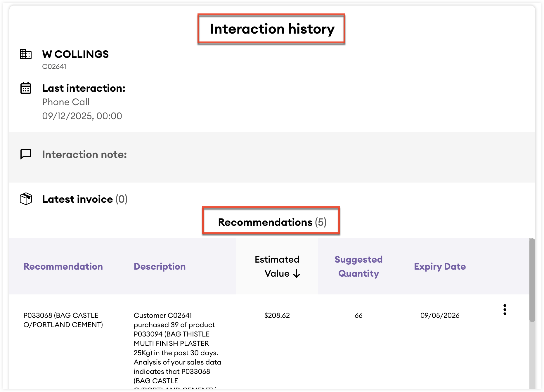The width and height of the screenshot is (544, 392).
Task: Sort by the Suggested Quantity column header
Action: point(358,266)
